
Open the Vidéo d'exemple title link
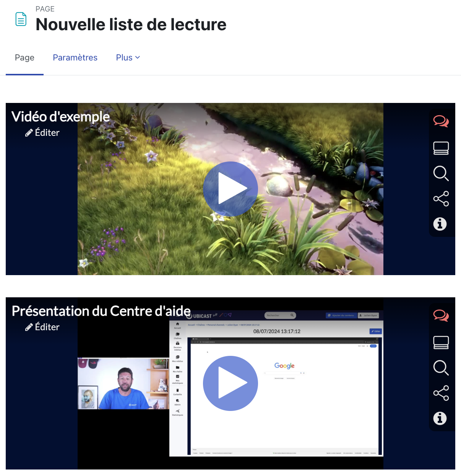coord(61,117)
